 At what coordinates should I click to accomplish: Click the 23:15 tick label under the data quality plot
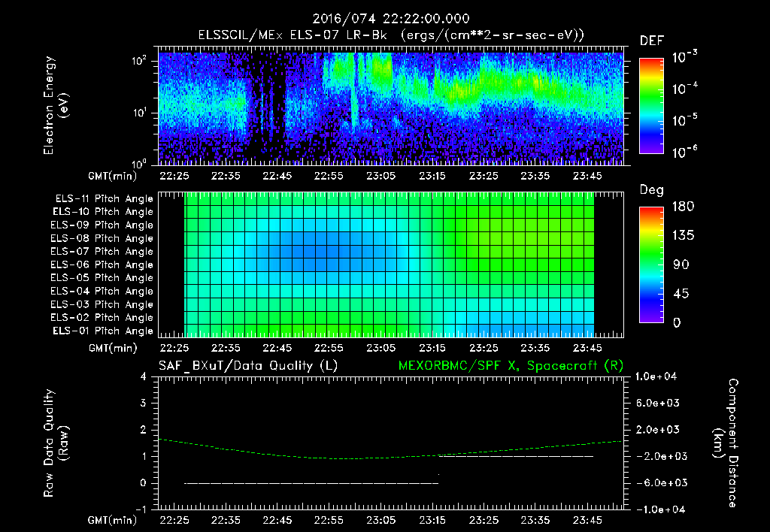coord(432,520)
